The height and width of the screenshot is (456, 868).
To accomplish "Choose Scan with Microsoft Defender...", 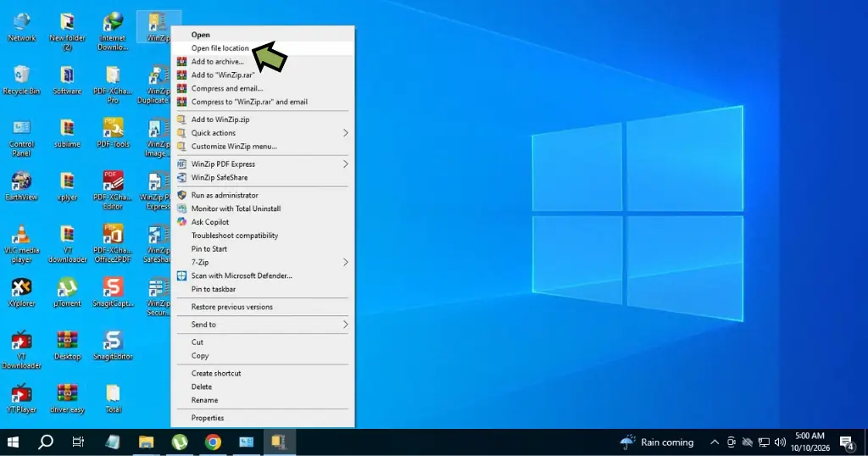I will [263, 275].
